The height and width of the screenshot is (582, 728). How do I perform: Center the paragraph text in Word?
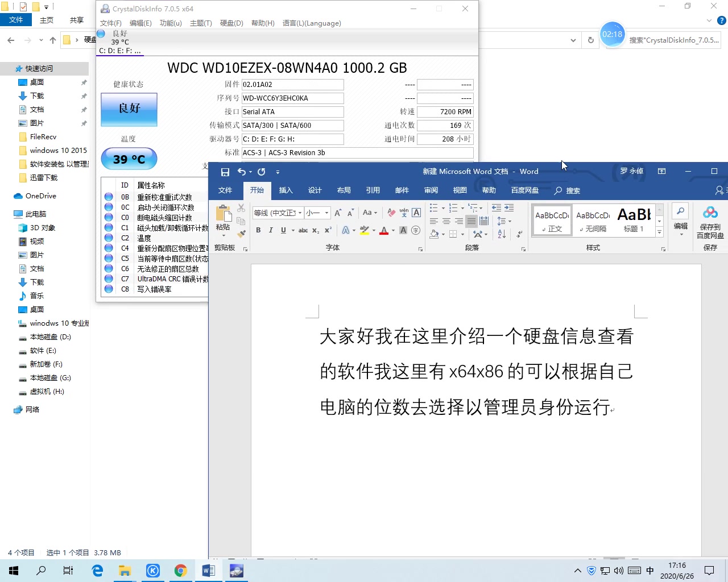[x=446, y=221]
